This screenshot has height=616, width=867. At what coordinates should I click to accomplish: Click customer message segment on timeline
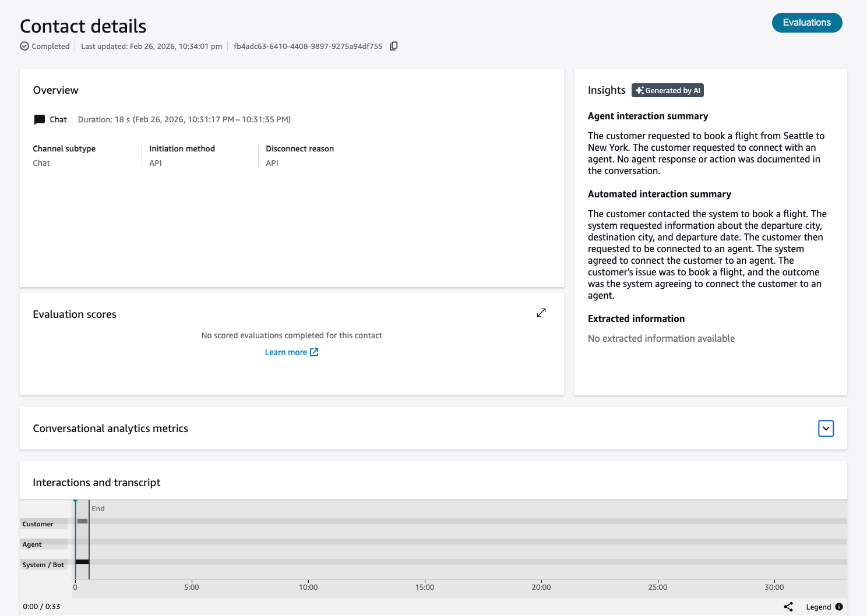(x=82, y=521)
